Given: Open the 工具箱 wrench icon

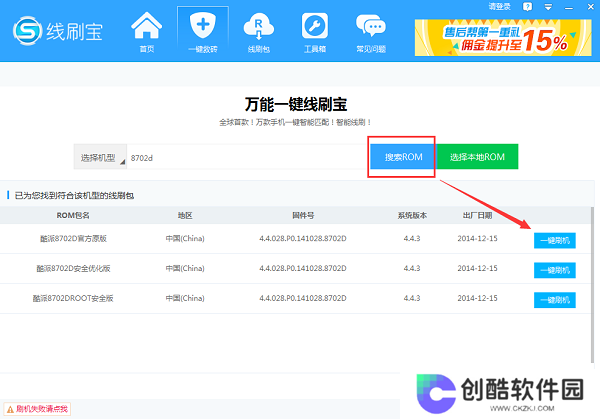Looking at the screenshot, I should (315, 31).
